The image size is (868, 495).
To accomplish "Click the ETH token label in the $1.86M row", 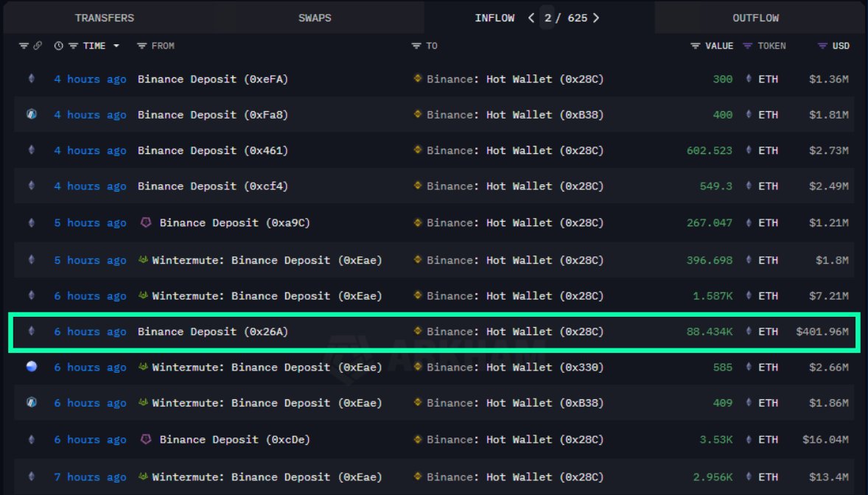I will [x=768, y=403].
